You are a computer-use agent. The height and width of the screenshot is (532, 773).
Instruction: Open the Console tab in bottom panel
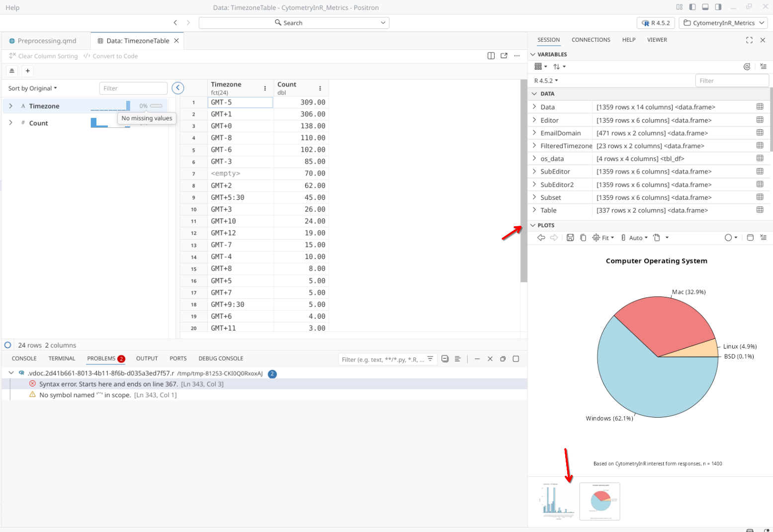24,358
